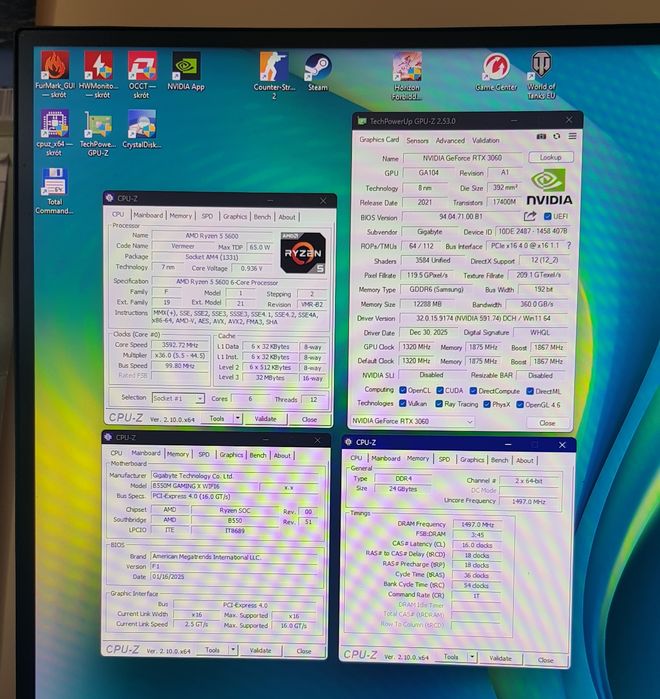The height and width of the screenshot is (699, 660).
Task: Open the Steam desktop icon
Action: (x=318, y=72)
